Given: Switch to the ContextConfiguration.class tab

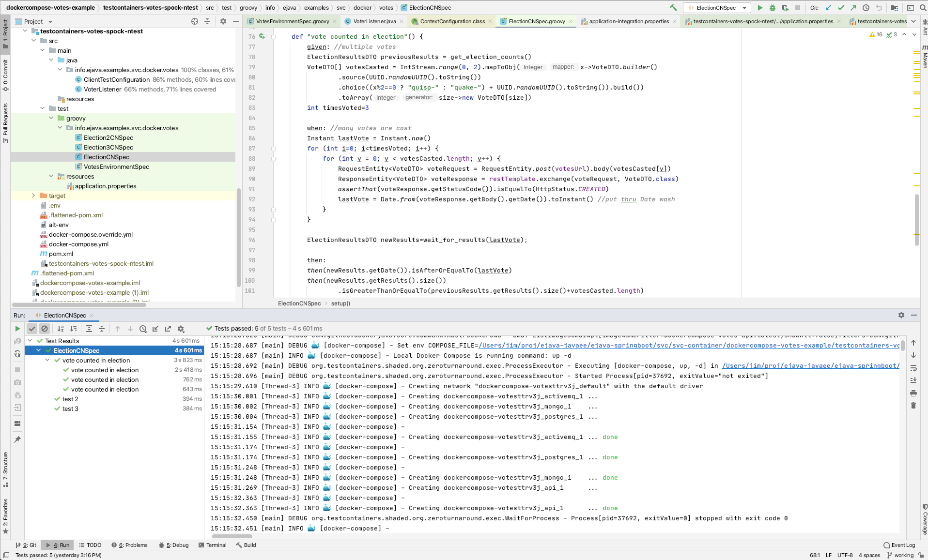Looking at the screenshot, I should 452,21.
